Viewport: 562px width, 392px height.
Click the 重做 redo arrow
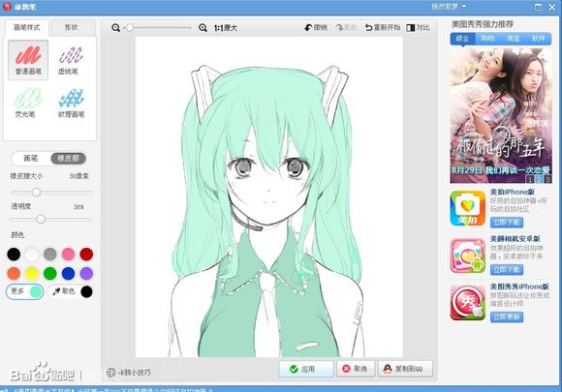click(346, 27)
